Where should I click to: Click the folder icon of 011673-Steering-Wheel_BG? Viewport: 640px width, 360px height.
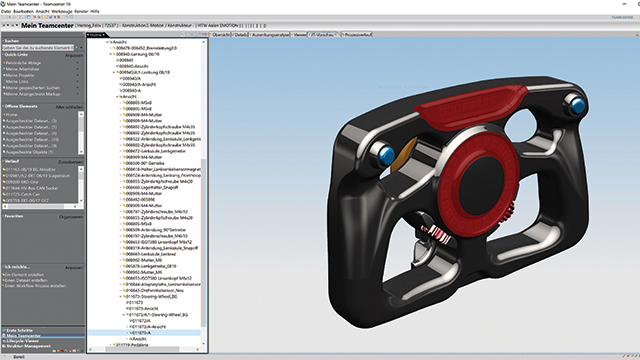click(x=124, y=296)
